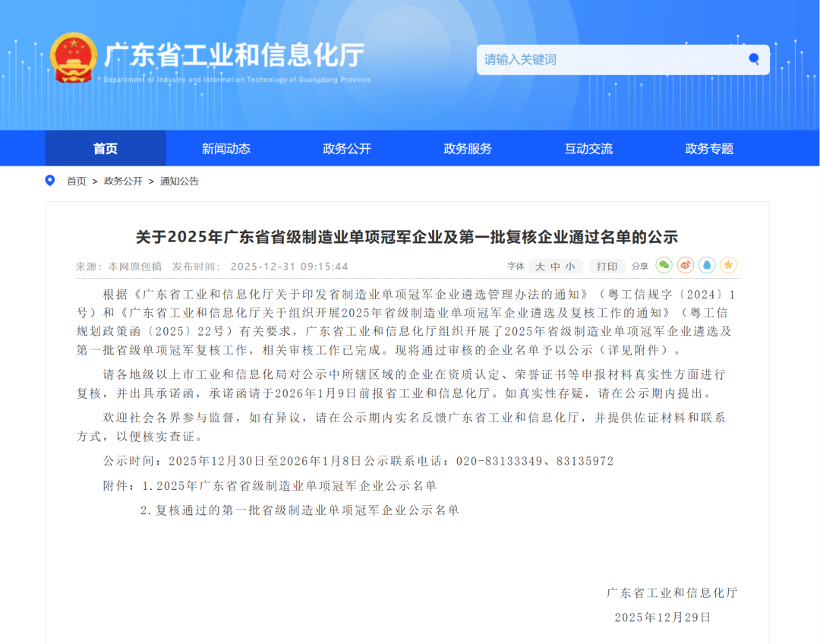Viewport: 820px width, 644px height.
Task: Open the 互动交流 navigation menu
Action: [x=588, y=149]
